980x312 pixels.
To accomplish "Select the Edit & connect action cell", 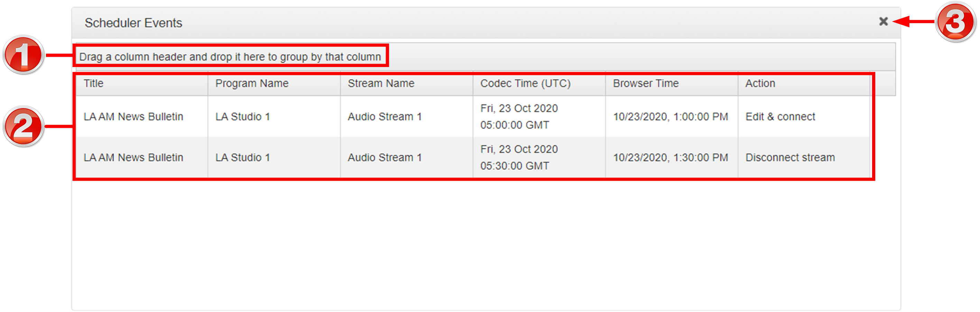I will click(780, 117).
